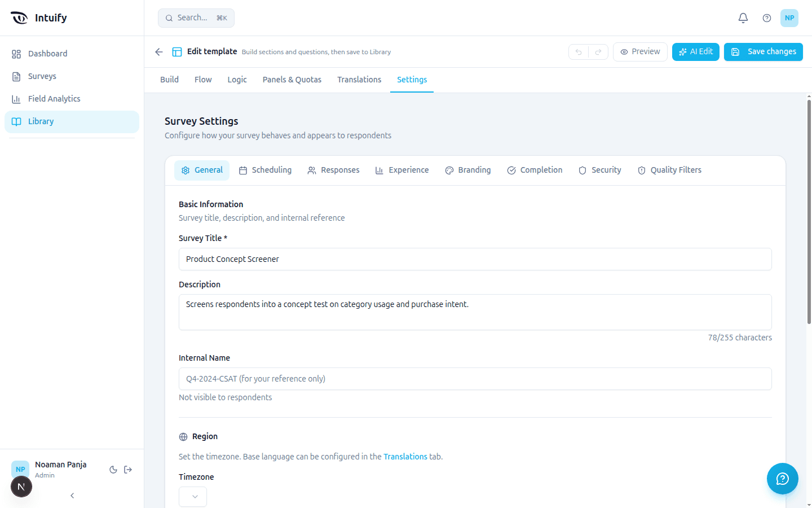This screenshot has width=812, height=508.
Task: Open Dashboard from the sidebar
Action: tap(72, 54)
